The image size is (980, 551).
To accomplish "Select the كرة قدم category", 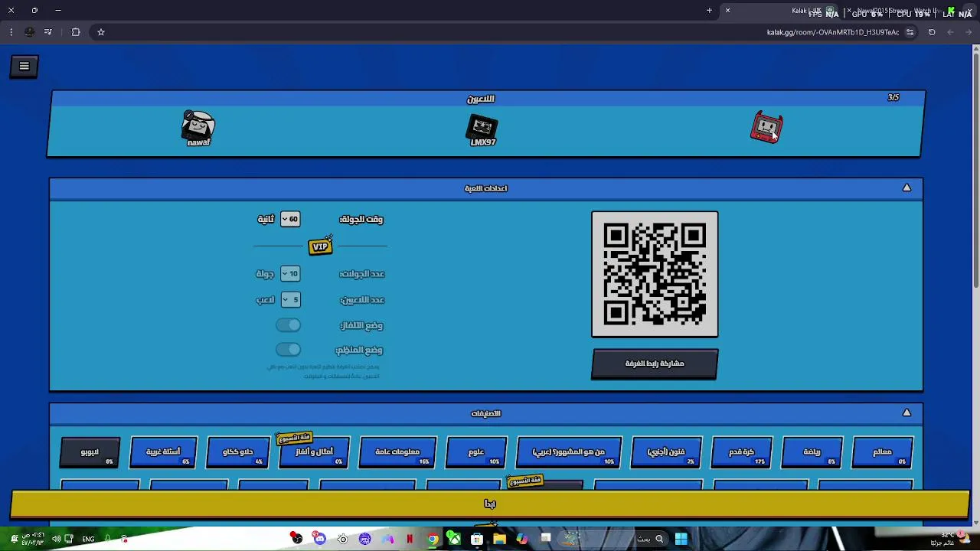I will [741, 452].
